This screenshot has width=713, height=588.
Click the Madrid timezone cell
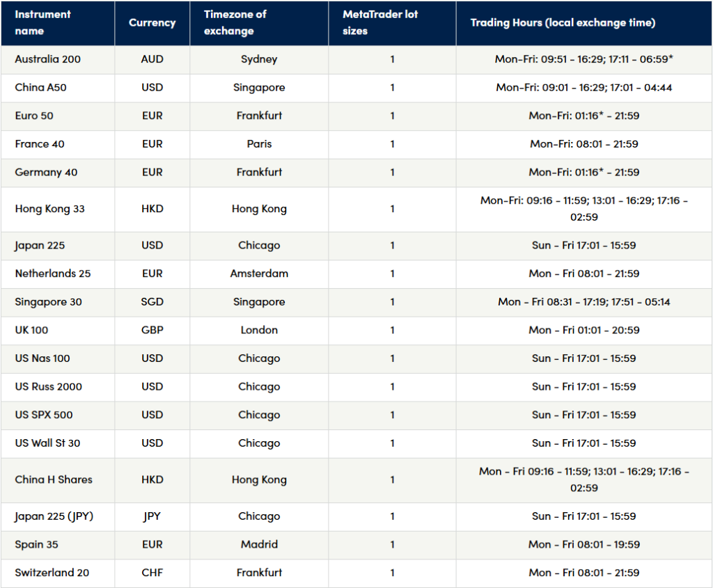click(x=259, y=544)
